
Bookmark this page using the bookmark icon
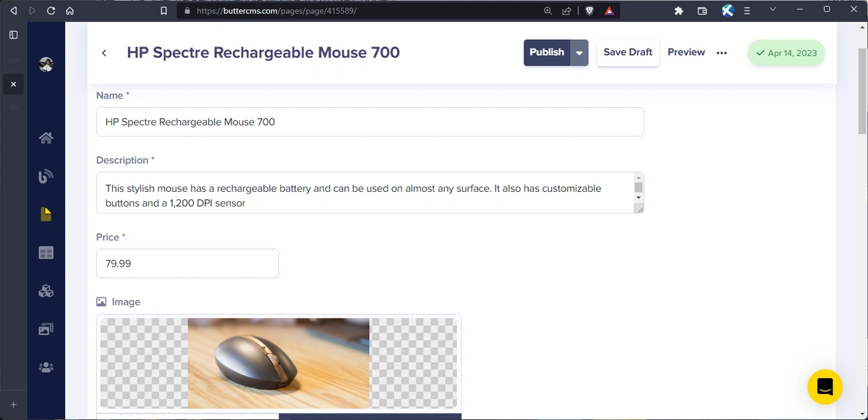click(x=164, y=11)
